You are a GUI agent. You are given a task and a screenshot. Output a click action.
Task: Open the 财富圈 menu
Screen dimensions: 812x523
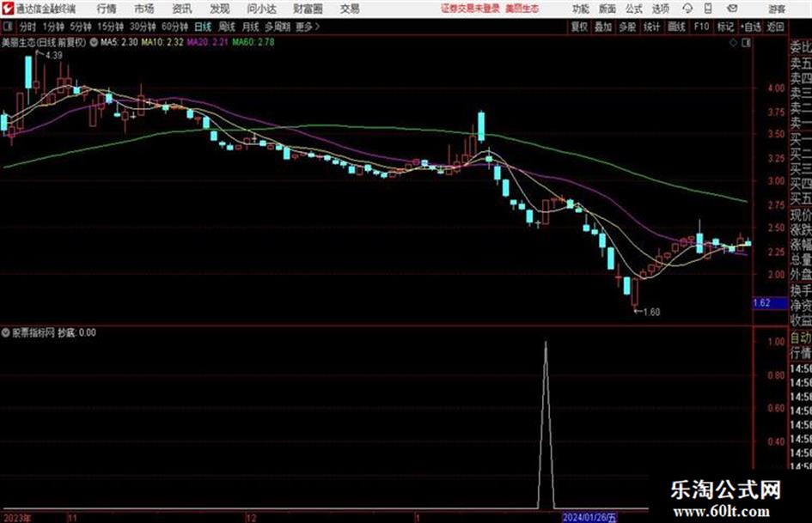coord(308,9)
